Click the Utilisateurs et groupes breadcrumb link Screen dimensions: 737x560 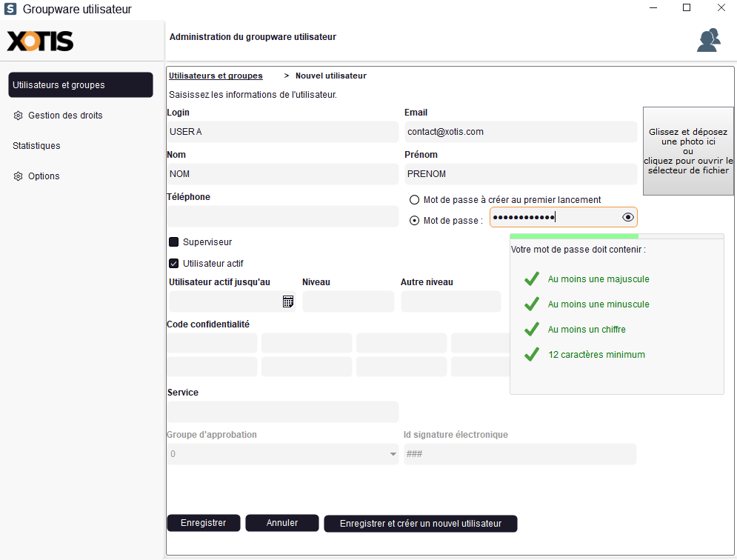pyautogui.click(x=216, y=76)
